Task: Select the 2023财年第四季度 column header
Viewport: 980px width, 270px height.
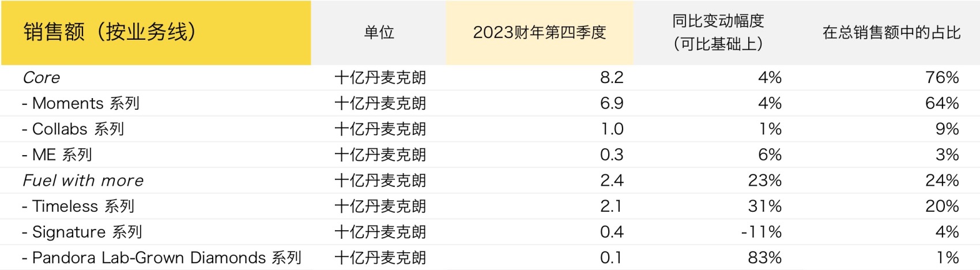Action: coord(540,32)
